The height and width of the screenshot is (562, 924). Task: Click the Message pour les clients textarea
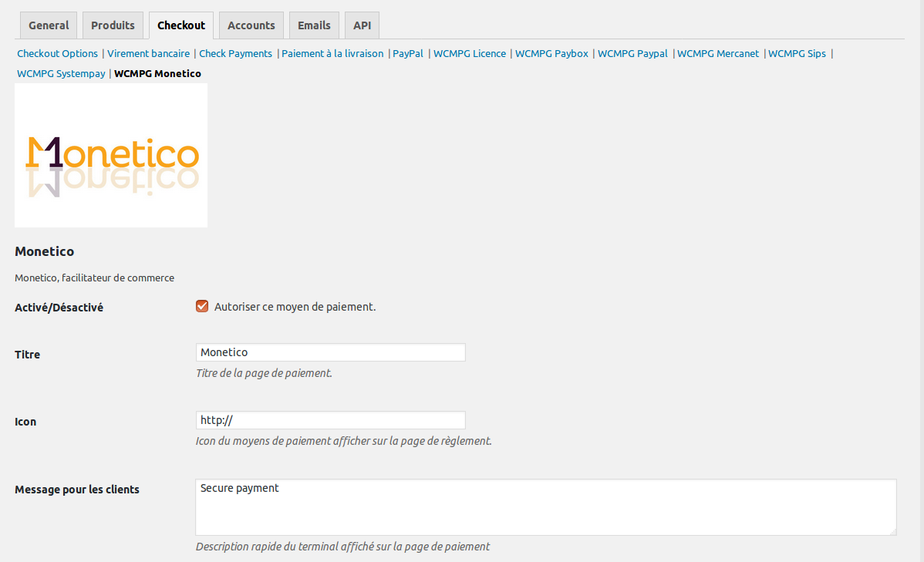pyautogui.click(x=545, y=507)
